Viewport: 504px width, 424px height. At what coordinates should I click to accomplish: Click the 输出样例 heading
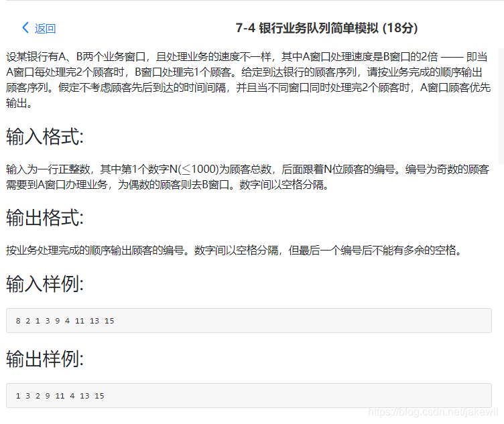point(45,358)
